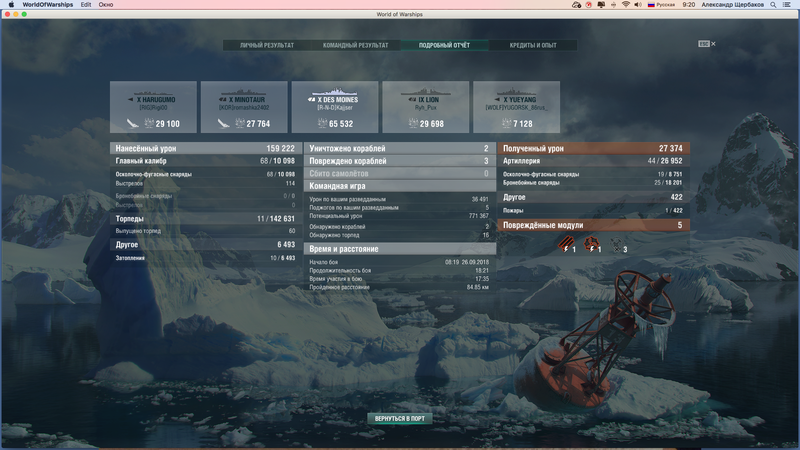Open the Apple menu
This screenshot has width=800, height=450.
coord(11,5)
